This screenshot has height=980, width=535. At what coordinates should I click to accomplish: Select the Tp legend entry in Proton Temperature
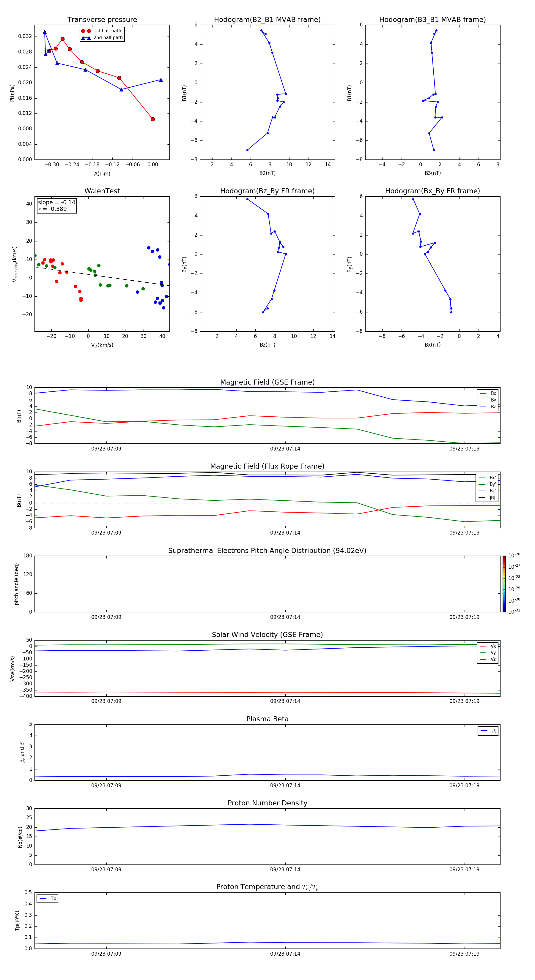point(48,899)
